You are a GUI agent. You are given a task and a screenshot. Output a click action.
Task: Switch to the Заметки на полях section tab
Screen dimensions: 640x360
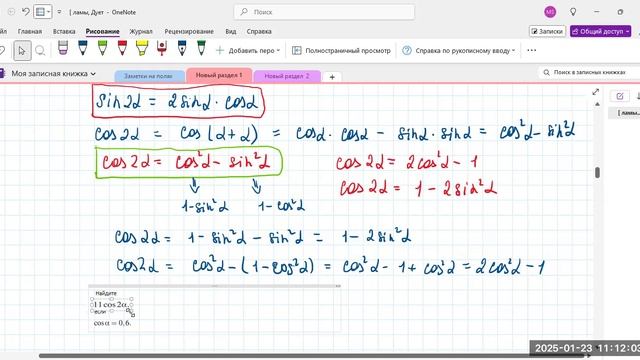149,76
